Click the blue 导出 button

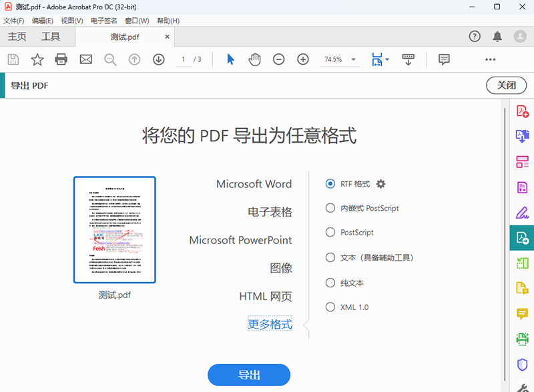point(249,375)
